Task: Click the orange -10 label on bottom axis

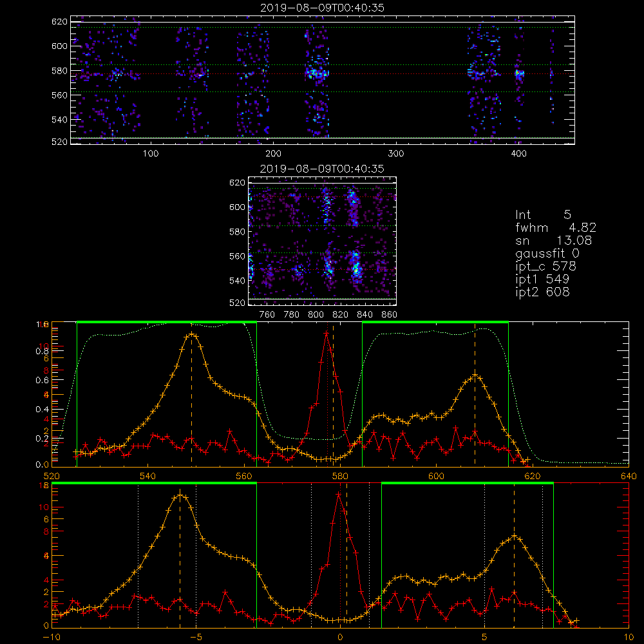Action: [x=52, y=638]
